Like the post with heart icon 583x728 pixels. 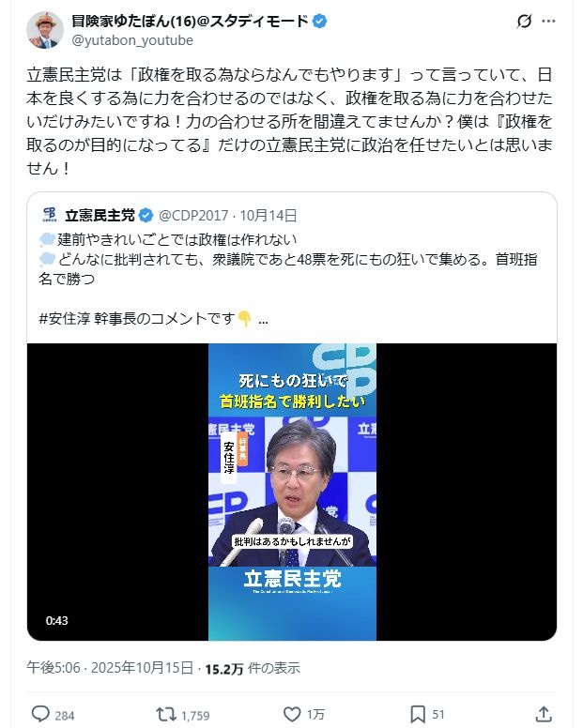[292, 714]
